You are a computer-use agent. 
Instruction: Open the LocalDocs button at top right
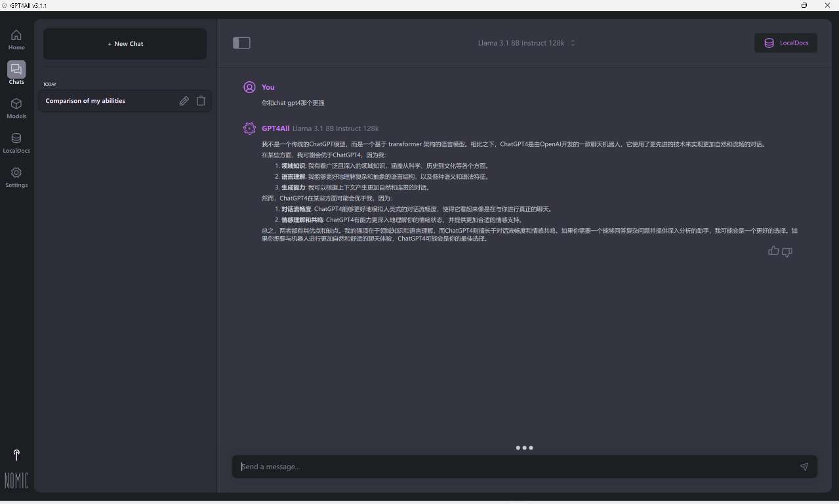[786, 43]
